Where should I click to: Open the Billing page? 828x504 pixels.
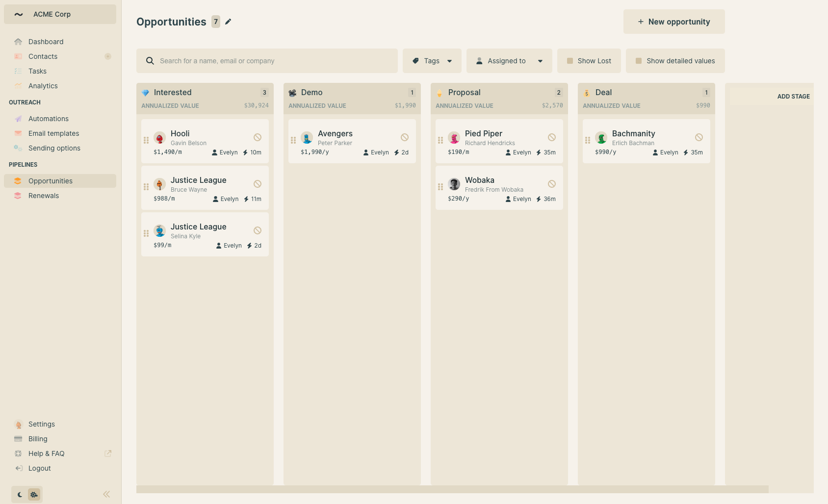(x=60, y=439)
